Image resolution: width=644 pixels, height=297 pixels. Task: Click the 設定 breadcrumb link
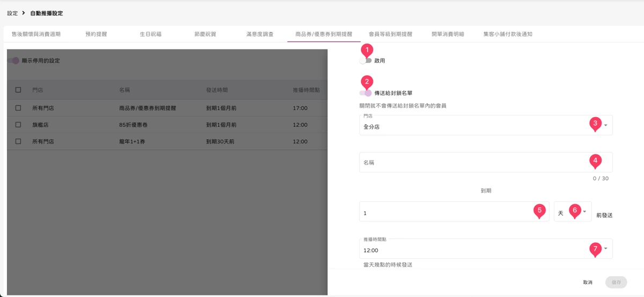tap(12, 13)
